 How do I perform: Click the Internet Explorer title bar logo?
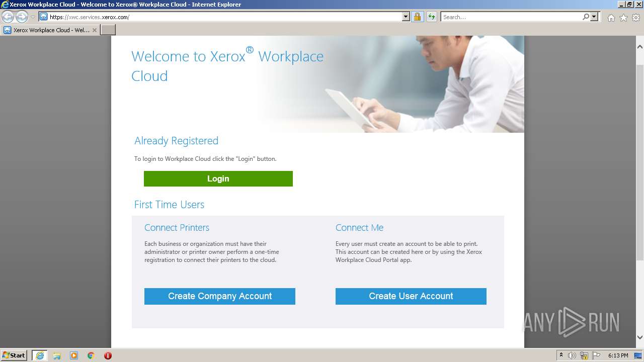[5, 5]
